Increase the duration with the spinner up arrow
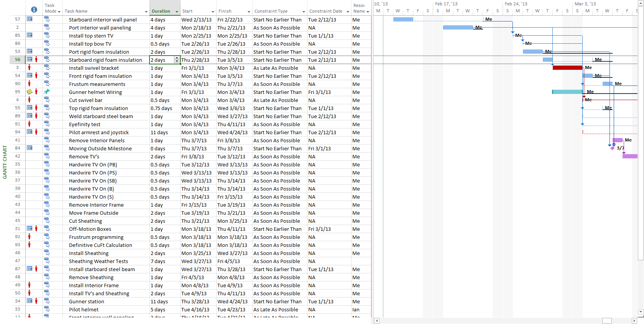The image size is (644, 324). click(177, 58)
